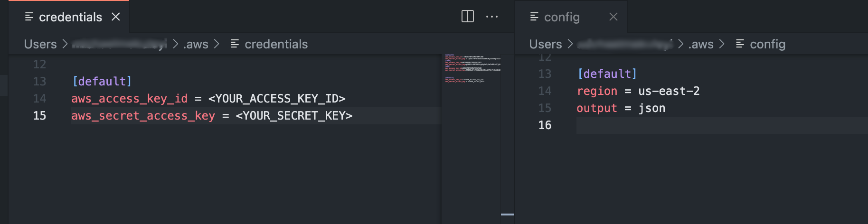Viewport: 868px width, 224px height.
Task: Open blurred username breadcrumb in credentials editor
Action: pos(119,44)
